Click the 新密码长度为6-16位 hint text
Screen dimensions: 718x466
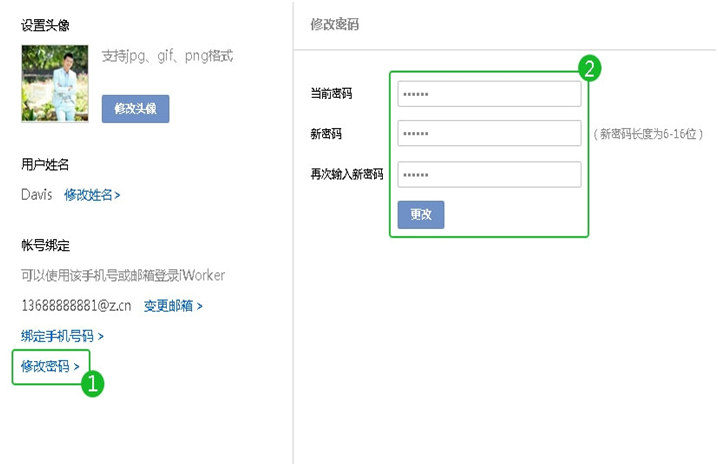click(648, 134)
